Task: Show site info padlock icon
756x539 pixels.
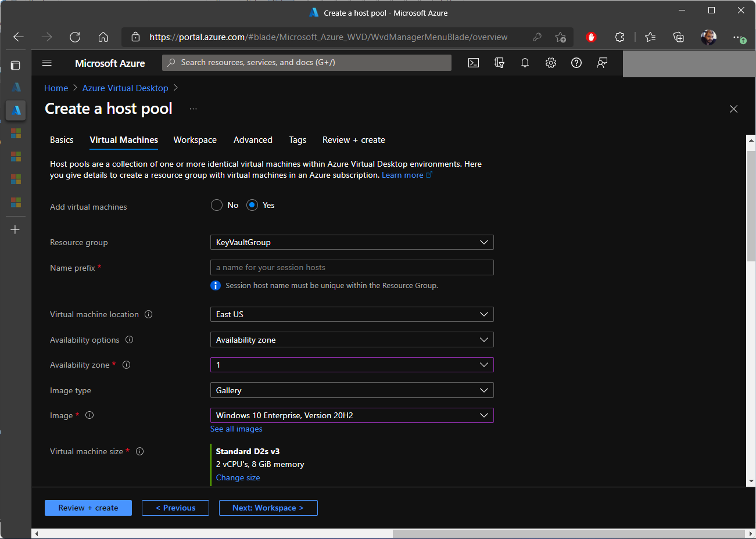Action: point(135,37)
